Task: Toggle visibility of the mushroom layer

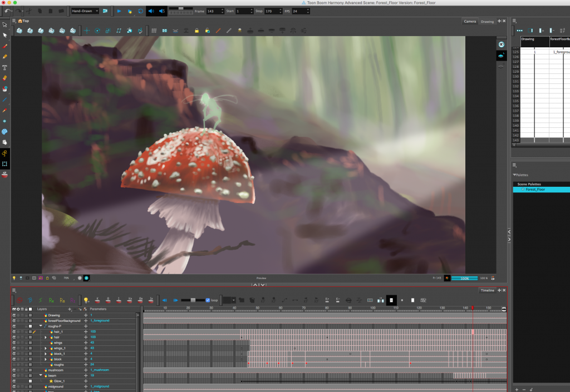Action: pos(14,370)
